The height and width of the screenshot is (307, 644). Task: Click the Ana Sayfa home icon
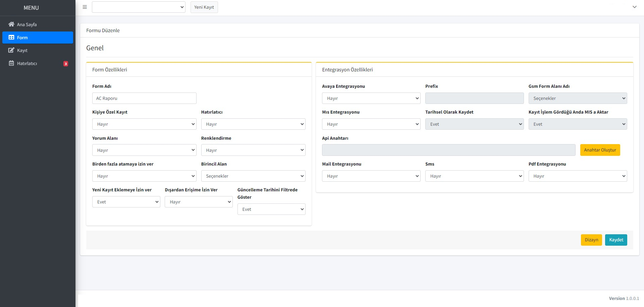[11, 24]
